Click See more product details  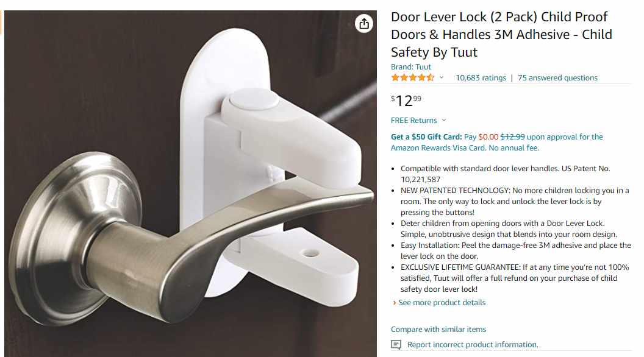point(442,302)
